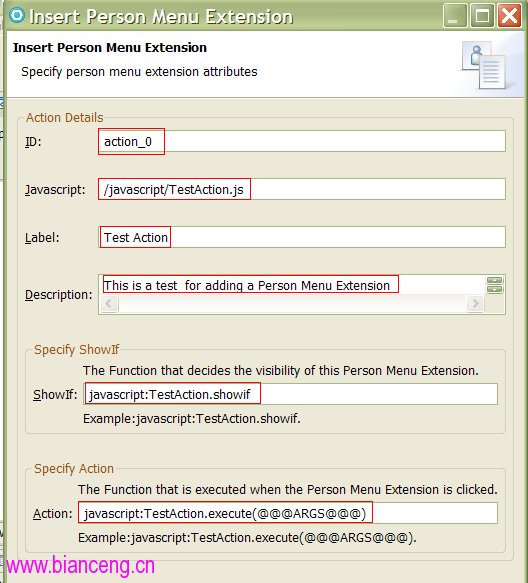Click the 'ID:' field label

[x=33, y=142]
